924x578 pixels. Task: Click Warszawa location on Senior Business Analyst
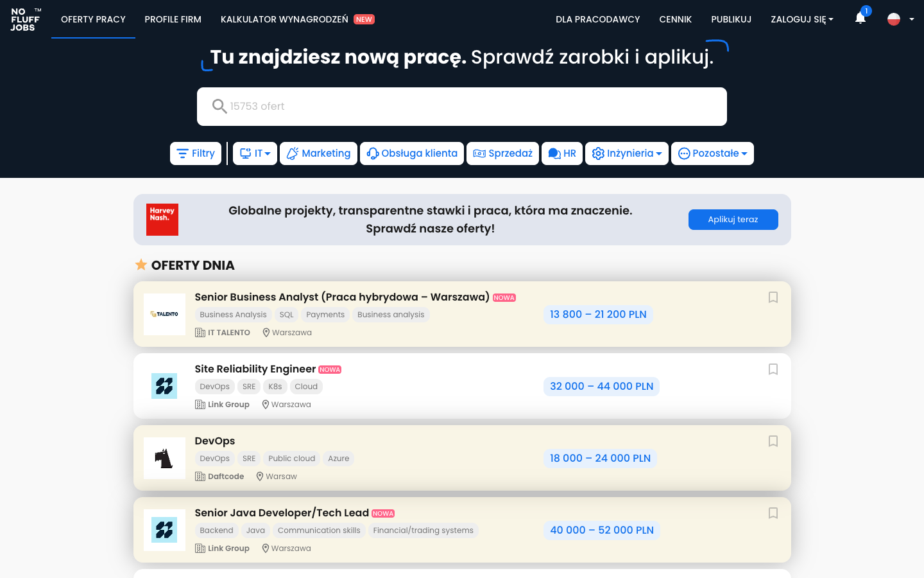coord(292,333)
